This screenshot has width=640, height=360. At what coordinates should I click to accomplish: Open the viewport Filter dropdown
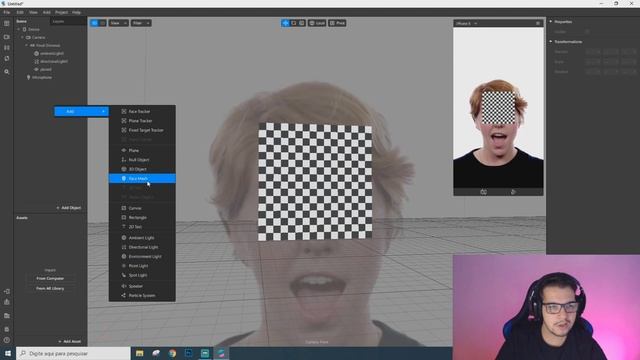pos(141,23)
